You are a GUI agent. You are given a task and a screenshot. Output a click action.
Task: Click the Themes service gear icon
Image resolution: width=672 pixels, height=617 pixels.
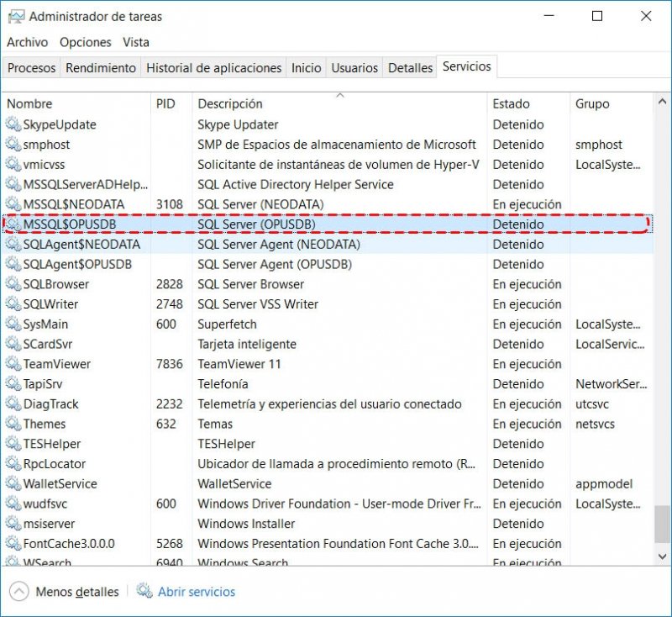[x=13, y=424]
